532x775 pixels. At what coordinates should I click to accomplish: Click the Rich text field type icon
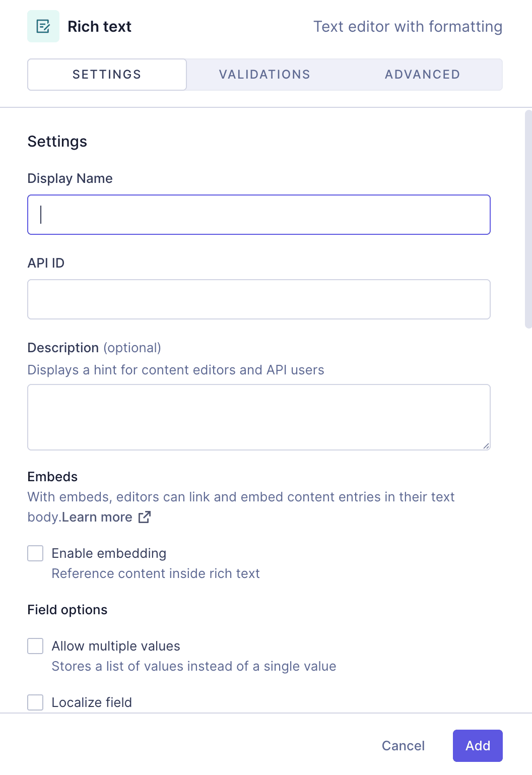pyautogui.click(x=43, y=26)
